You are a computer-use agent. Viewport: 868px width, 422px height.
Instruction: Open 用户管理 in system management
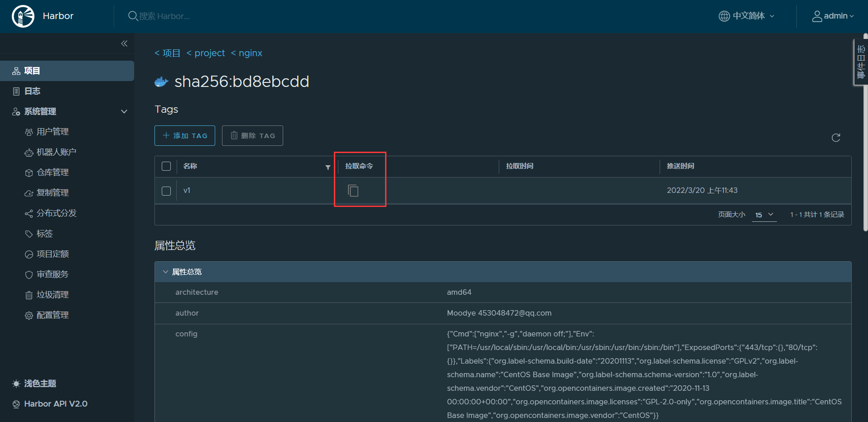53,131
